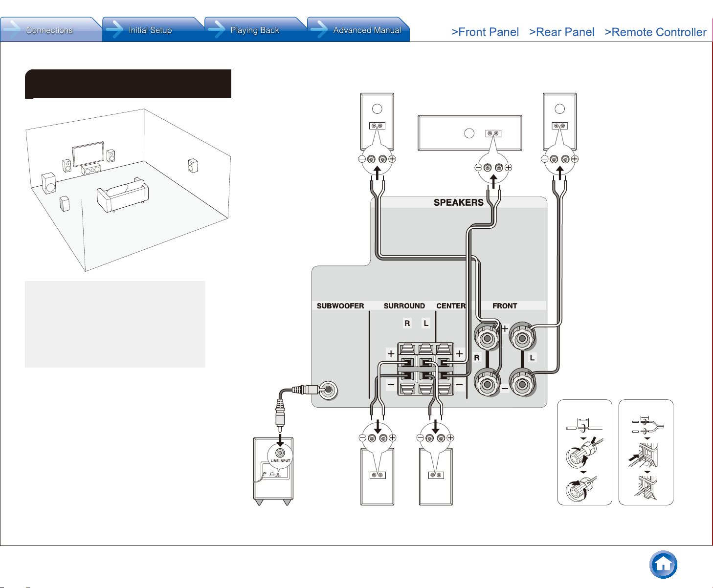The image size is (713, 588).
Task: Click the subwoofer pre-out jack on rear panel
Action: click(x=328, y=390)
